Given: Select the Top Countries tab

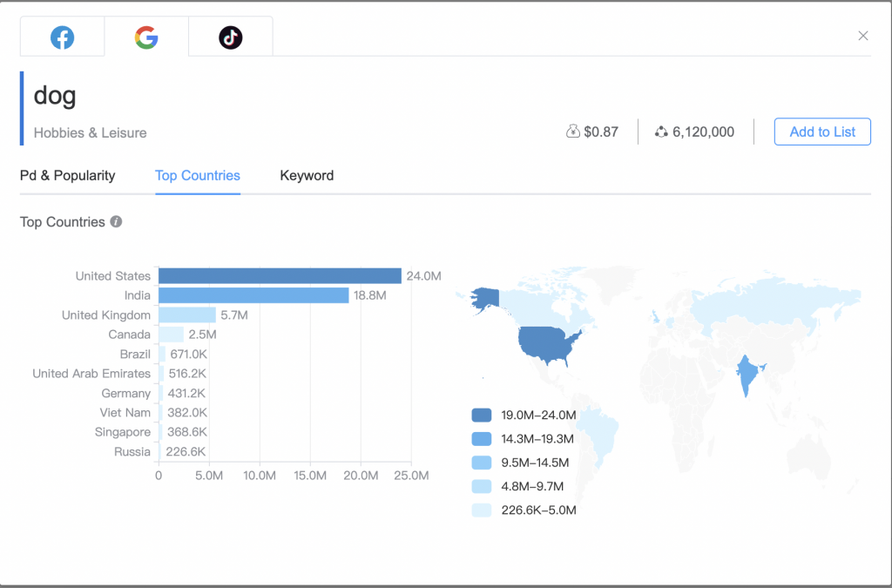Looking at the screenshot, I should [x=197, y=176].
